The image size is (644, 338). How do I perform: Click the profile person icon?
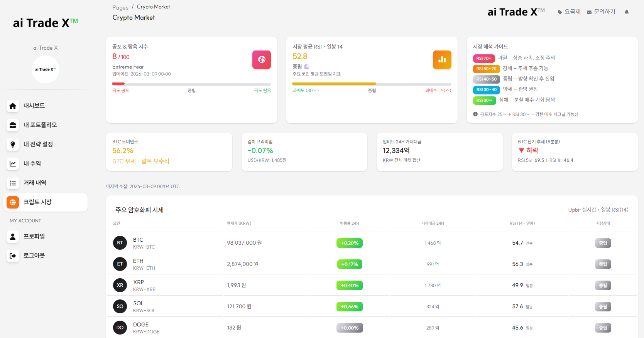[13, 237]
